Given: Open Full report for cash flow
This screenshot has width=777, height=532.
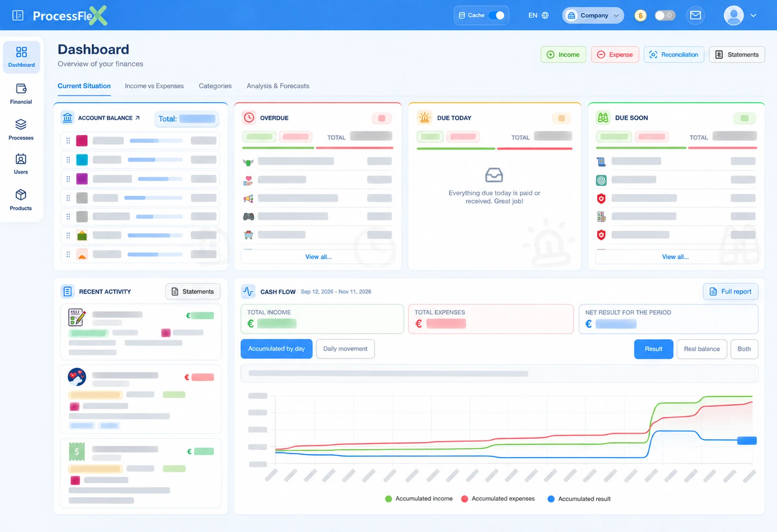Looking at the screenshot, I should (x=730, y=292).
